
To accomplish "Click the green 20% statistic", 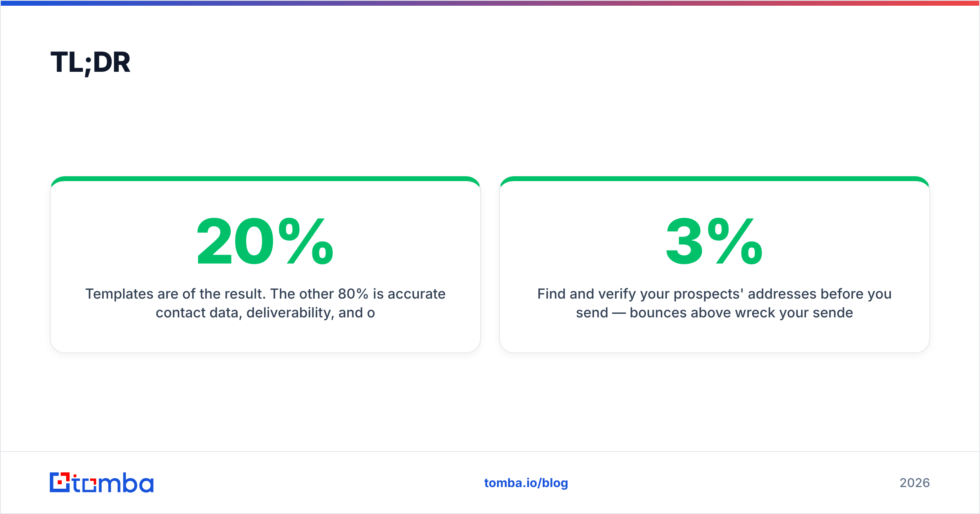I will (265, 241).
